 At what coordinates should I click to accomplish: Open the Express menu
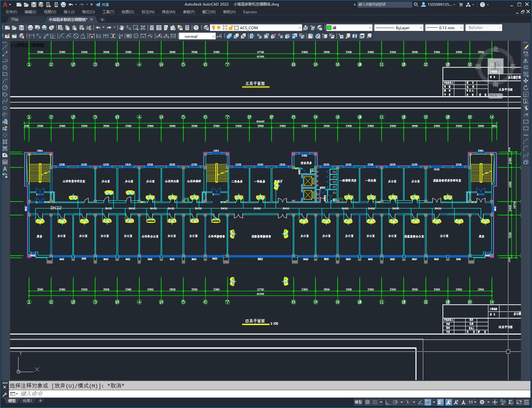[x=250, y=12]
